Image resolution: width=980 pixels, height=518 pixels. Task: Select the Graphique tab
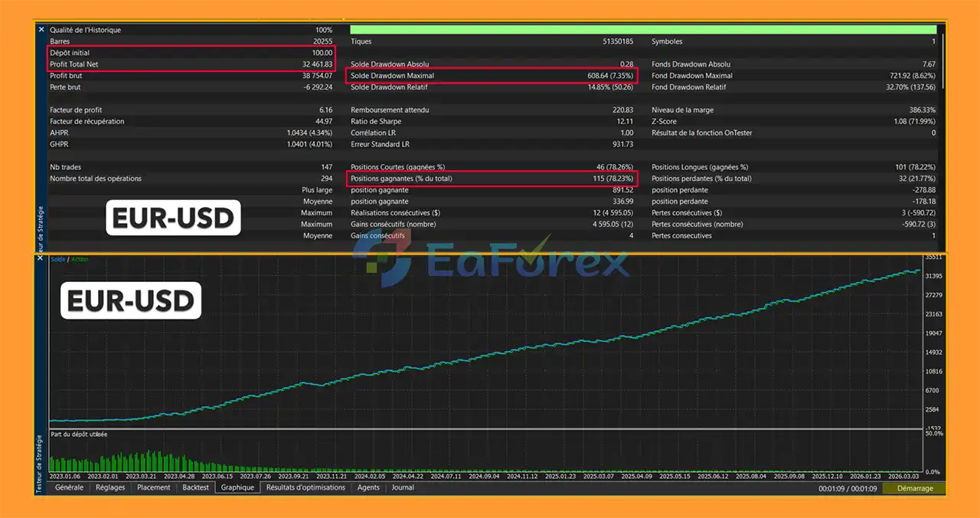237,487
